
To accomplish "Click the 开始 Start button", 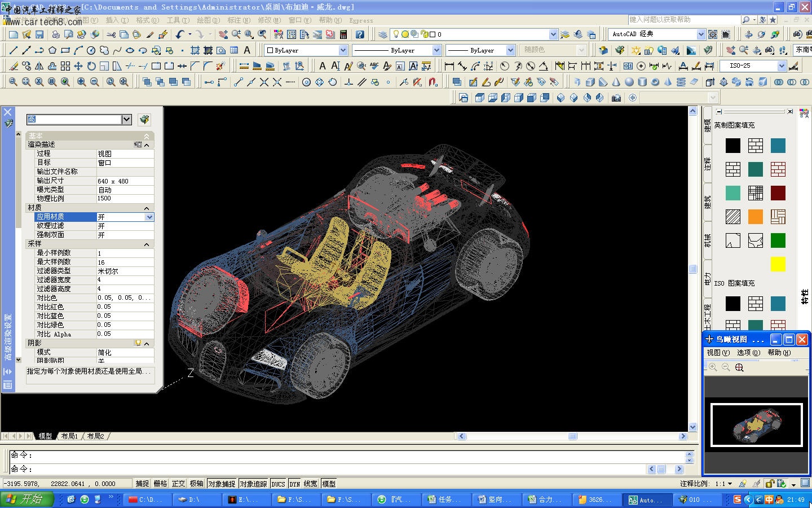I will [27, 500].
